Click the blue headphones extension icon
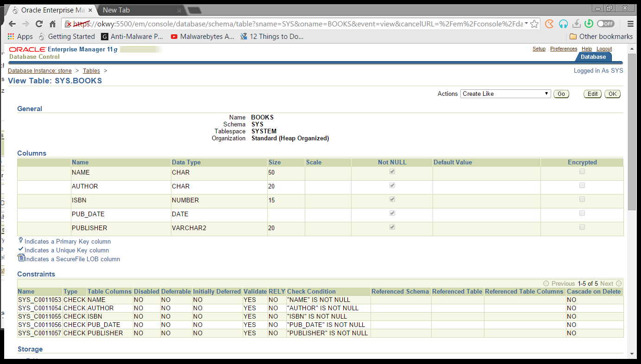This screenshot has width=641, height=364. [563, 23]
